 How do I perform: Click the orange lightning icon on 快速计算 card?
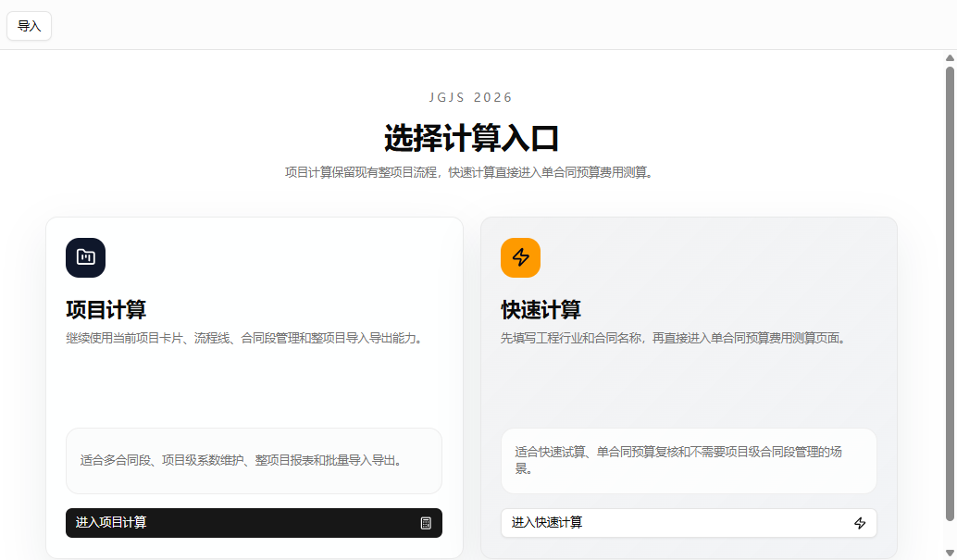point(520,257)
